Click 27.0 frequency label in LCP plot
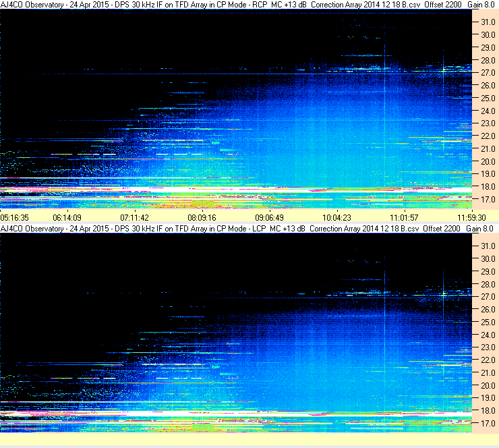Screen dimensions: 499x448 tap(488, 297)
